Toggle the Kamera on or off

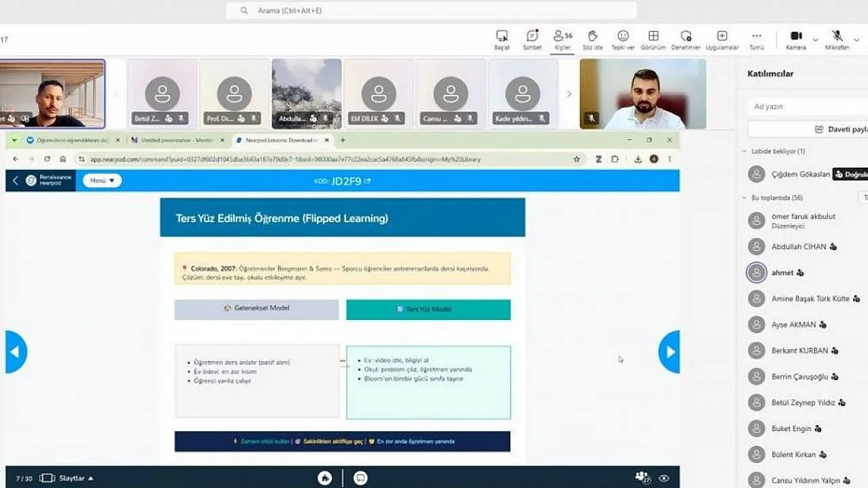point(796,39)
